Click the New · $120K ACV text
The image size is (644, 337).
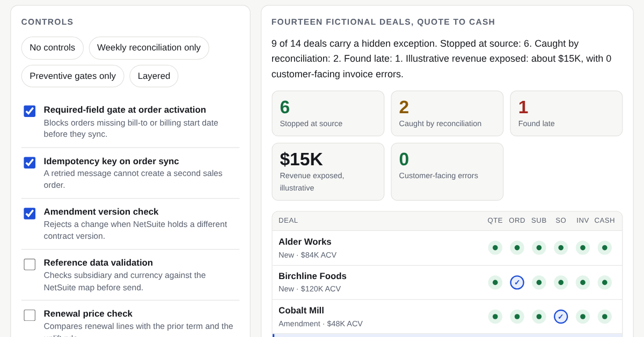[x=310, y=289]
